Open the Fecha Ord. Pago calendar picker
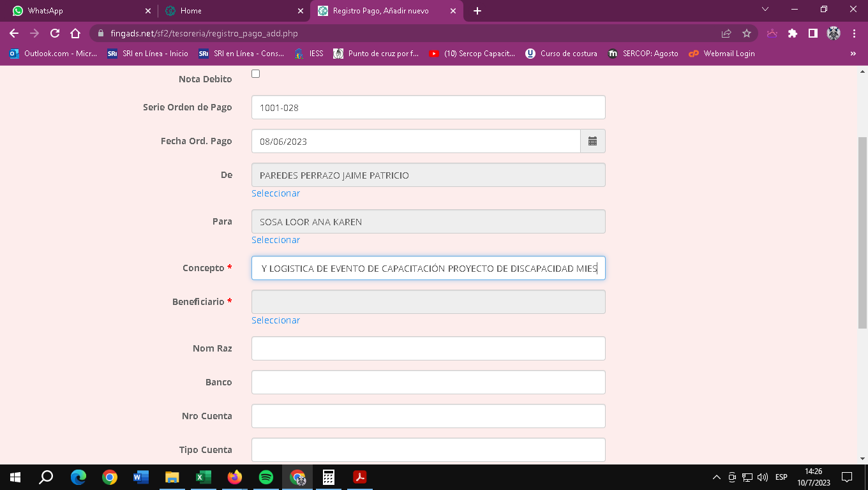Viewport: 868px width, 490px height. (x=592, y=141)
